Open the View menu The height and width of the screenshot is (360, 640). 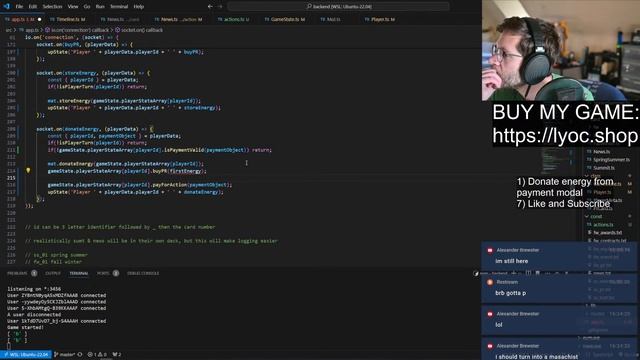73,7
